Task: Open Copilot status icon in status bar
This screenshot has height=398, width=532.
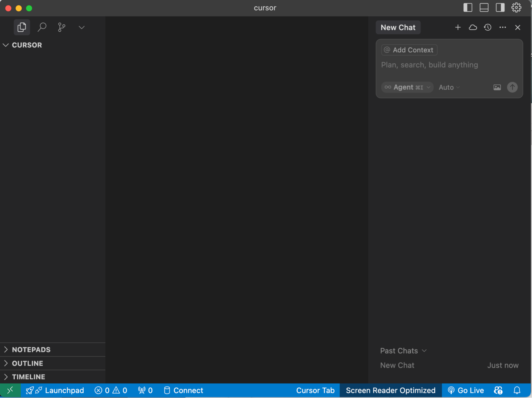Action: 498,390
